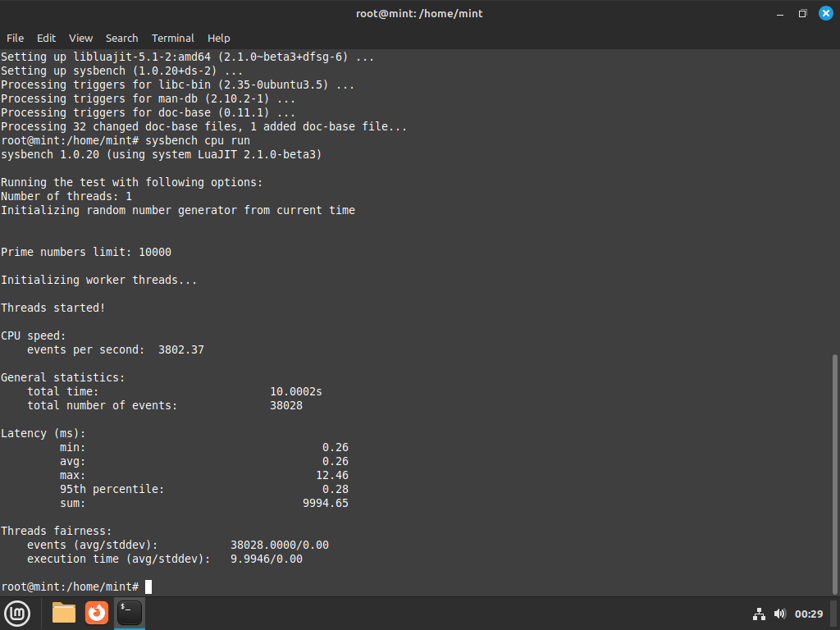Click the terminal vertical scrollbar handle
840x630 pixels.
834,474
